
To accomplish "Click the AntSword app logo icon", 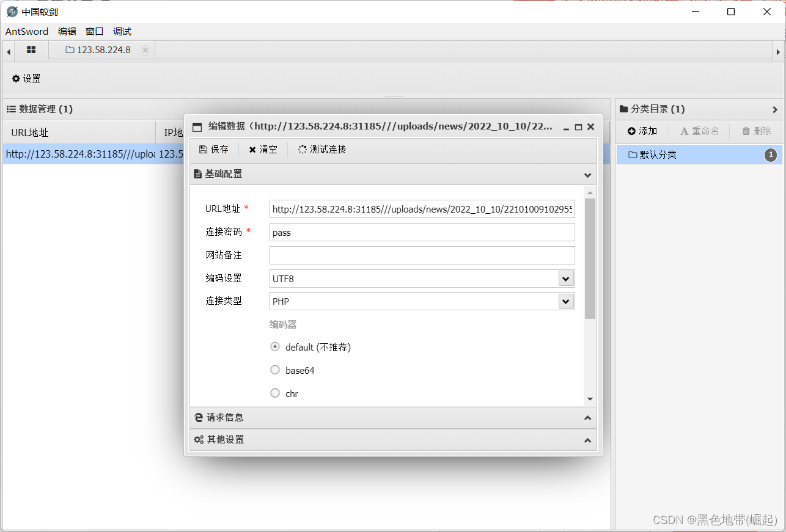I will (x=12, y=12).
